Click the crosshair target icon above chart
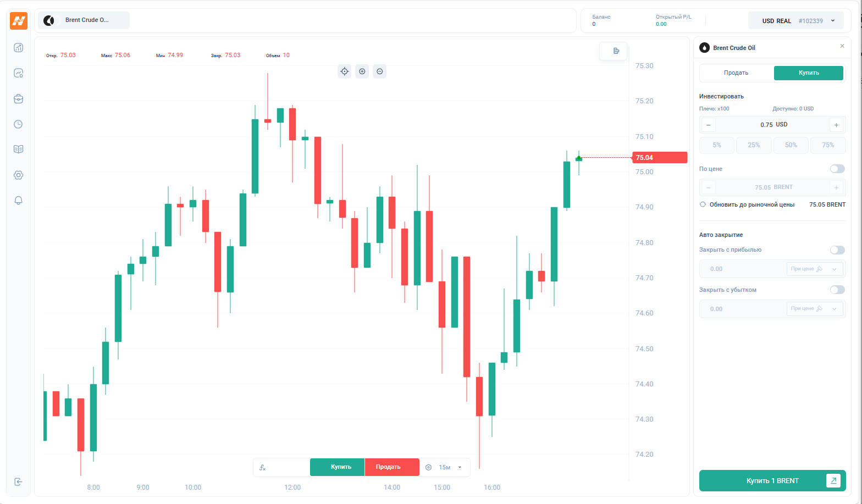The width and height of the screenshot is (862, 504). (345, 71)
